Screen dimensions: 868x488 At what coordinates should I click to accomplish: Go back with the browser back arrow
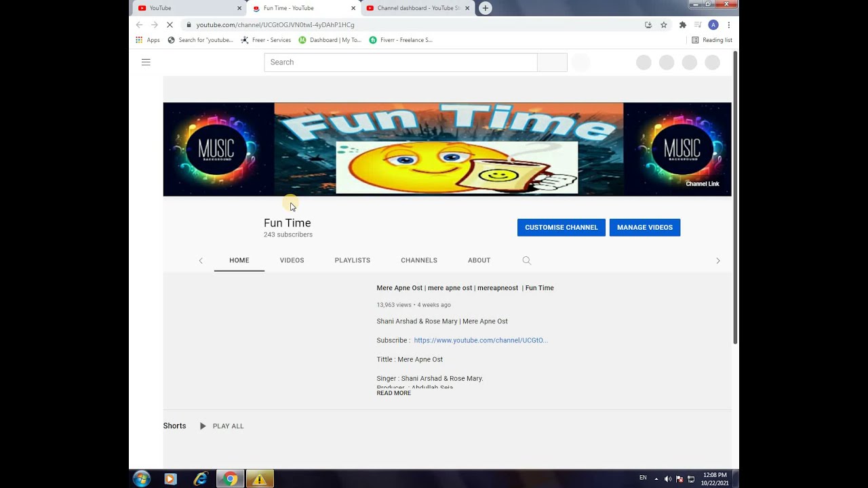(139, 25)
